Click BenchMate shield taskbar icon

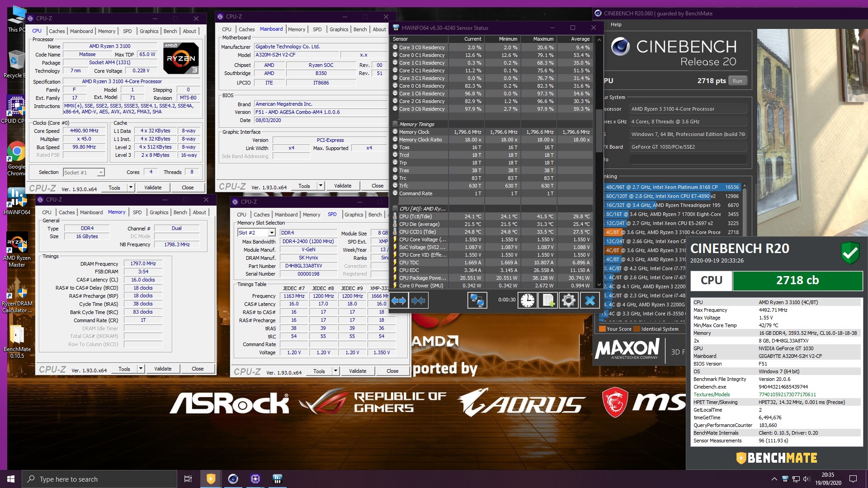click(211, 479)
